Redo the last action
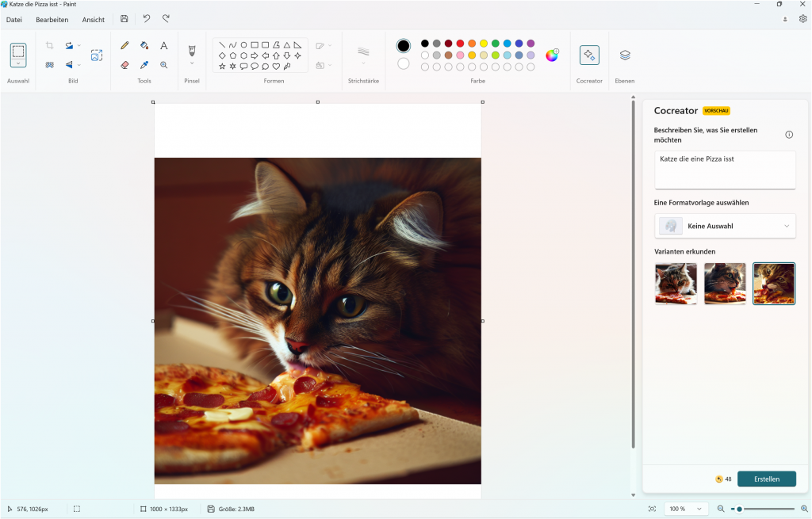 [166, 19]
